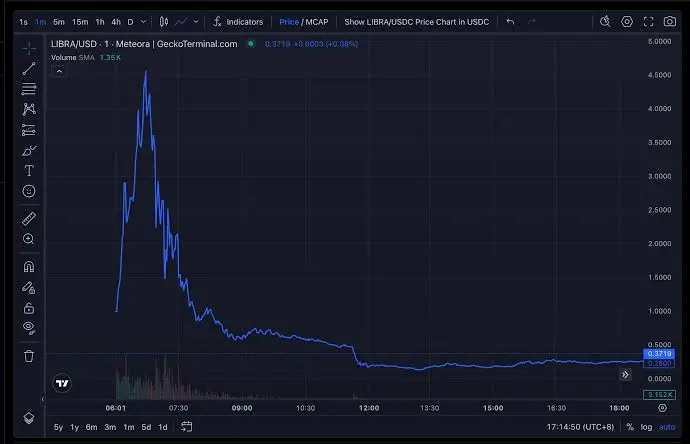Activate the Zoom In tool
The width and height of the screenshot is (690, 444).
(29, 239)
